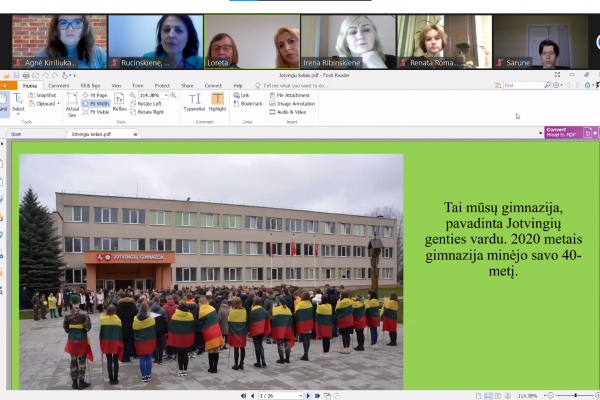Screen dimensions: 600x400
Task: Activate the SnapShot tool
Action: (x=42, y=95)
